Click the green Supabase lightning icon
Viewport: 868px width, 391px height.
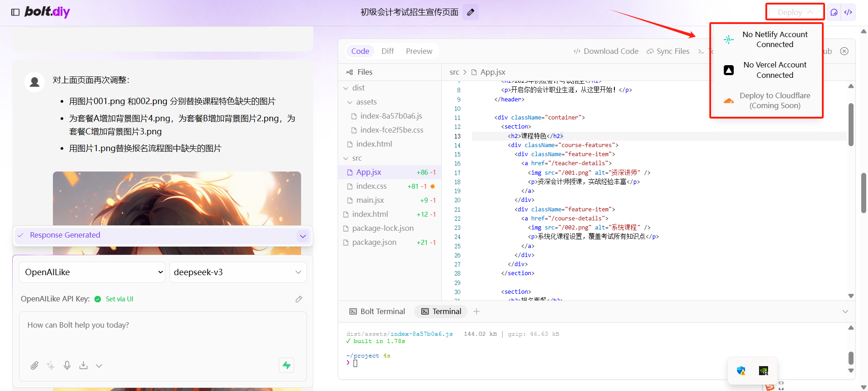pos(287,365)
